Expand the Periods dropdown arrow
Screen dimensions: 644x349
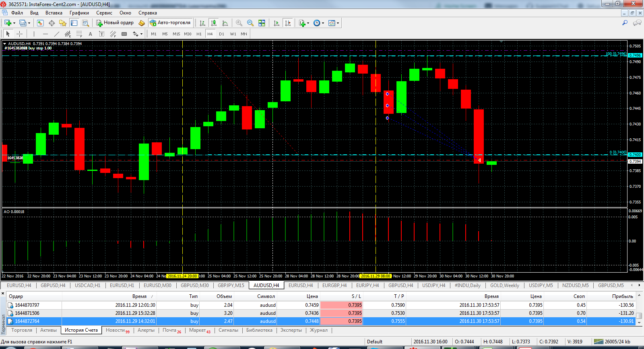tap(323, 23)
